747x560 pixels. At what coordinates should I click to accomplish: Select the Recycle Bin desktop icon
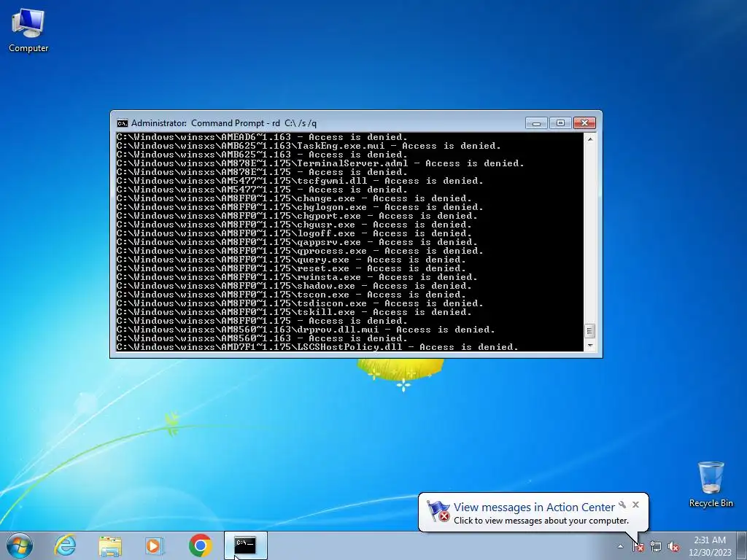pos(711,484)
